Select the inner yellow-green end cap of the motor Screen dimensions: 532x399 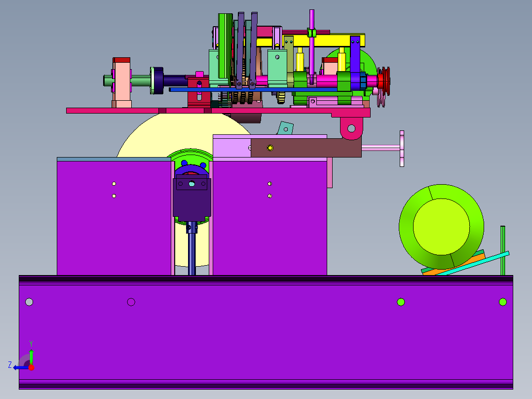click(441, 227)
